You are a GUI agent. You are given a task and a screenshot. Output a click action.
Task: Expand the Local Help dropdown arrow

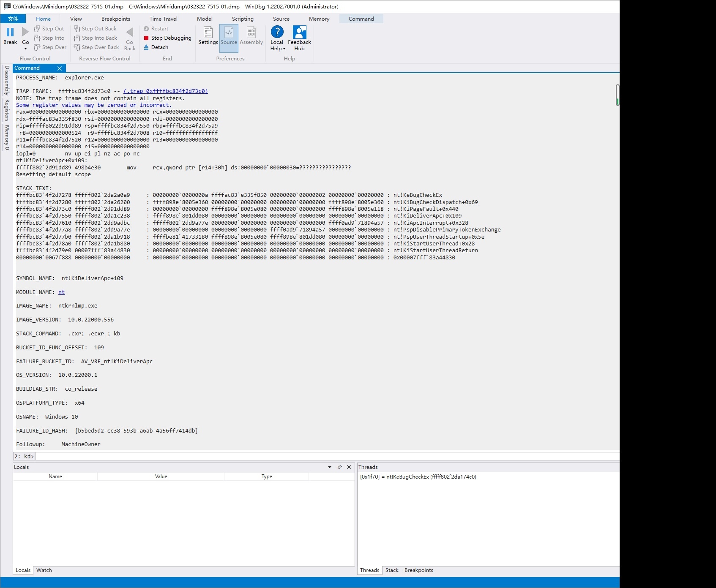click(284, 49)
